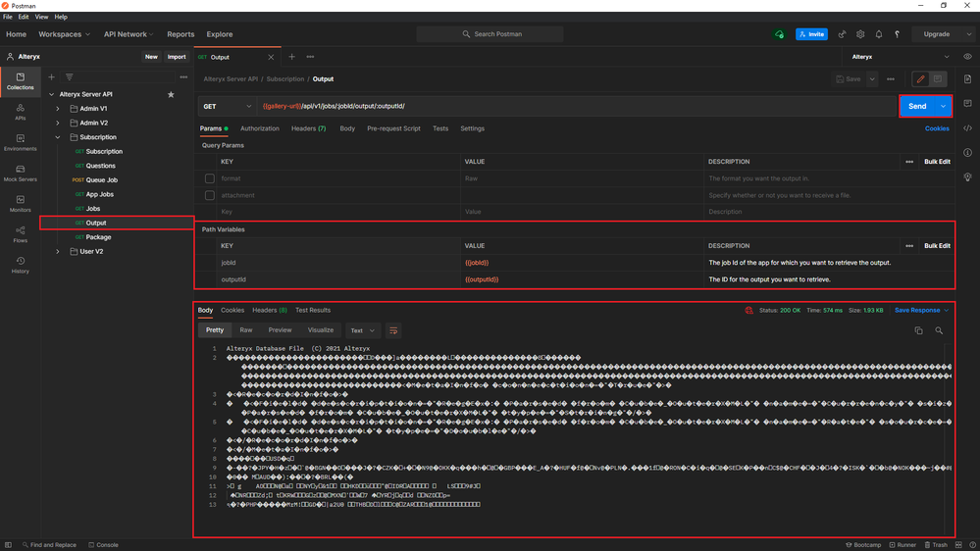Enable the attachment query parameter checkbox
Screen dimensions: 980x551
(x=209, y=195)
